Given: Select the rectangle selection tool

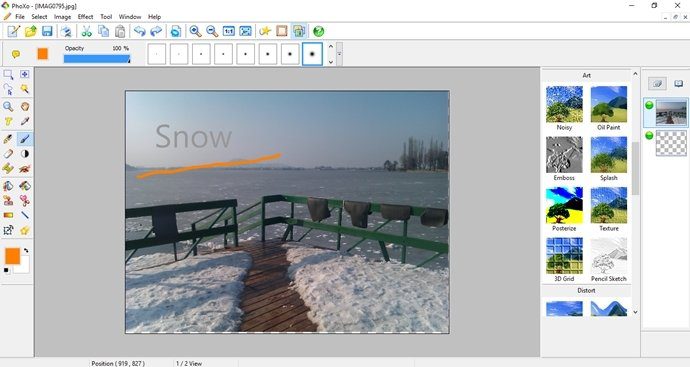Looking at the screenshot, I should pos(8,74).
